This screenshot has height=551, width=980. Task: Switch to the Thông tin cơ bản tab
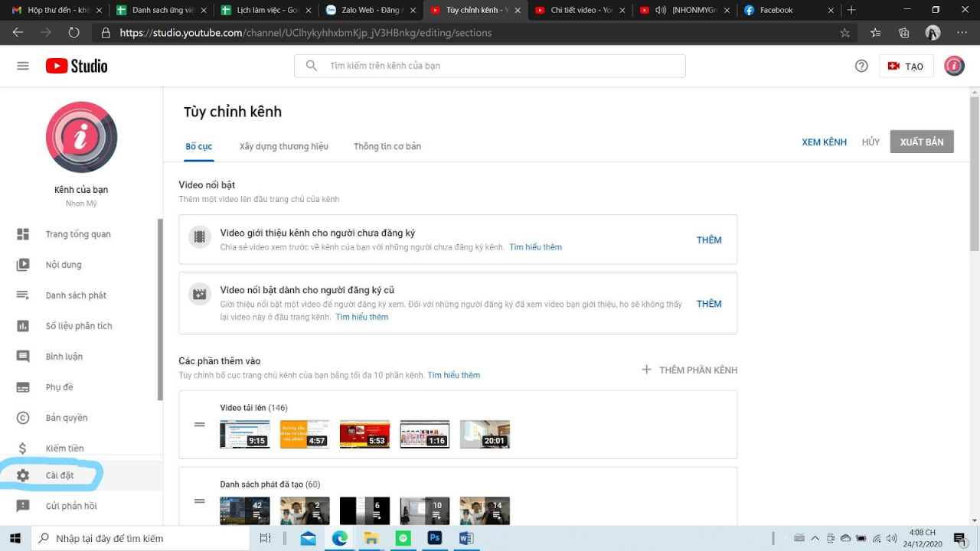[x=387, y=146]
